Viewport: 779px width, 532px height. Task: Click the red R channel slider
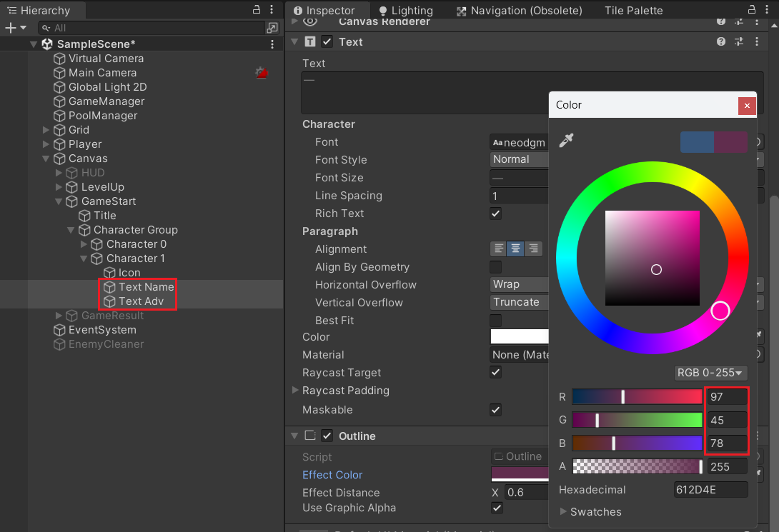point(637,396)
